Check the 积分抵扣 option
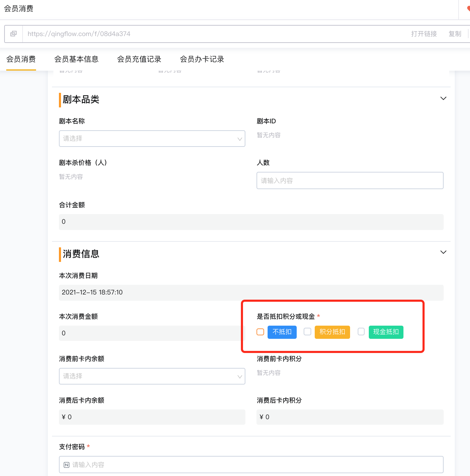 pos(307,332)
